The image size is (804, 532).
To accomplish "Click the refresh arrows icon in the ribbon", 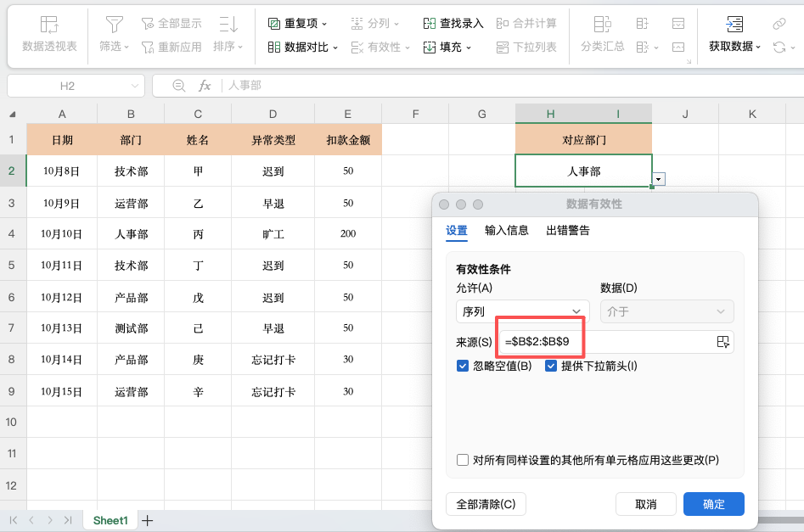I will (x=779, y=48).
